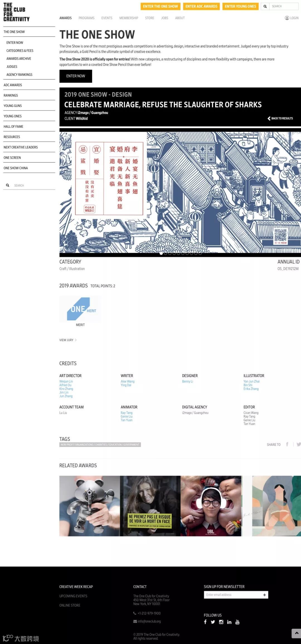Open Online Store footer link
301x644 pixels.
(x=70, y=605)
